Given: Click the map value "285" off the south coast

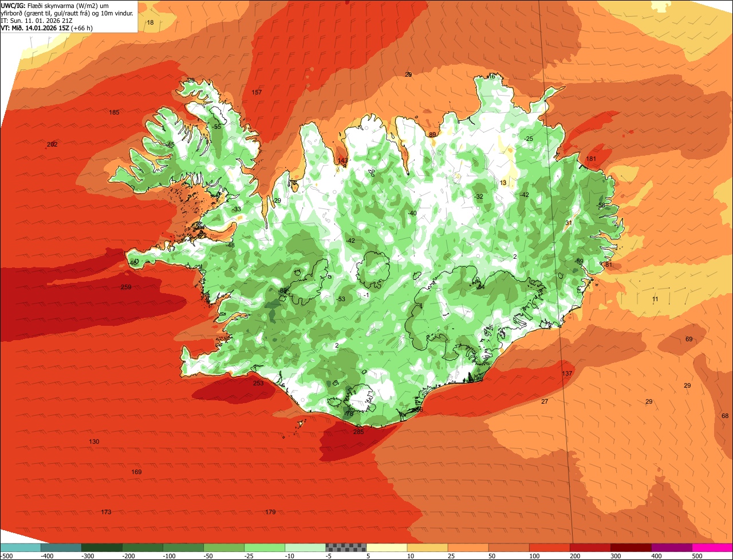Looking at the screenshot, I should point(358,432).
